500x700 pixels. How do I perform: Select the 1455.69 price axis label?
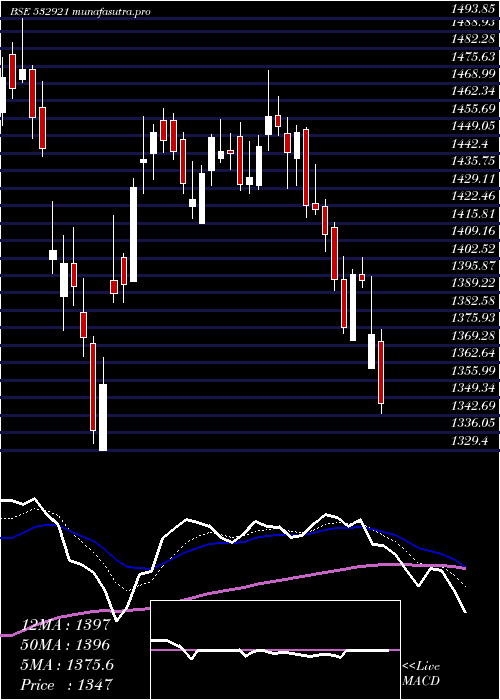(x=473, y=109)
